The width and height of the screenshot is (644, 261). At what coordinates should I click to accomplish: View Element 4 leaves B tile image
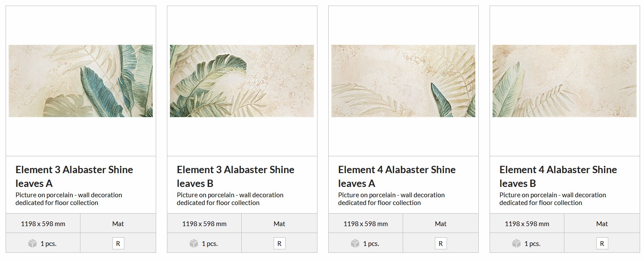coord(564,81)
